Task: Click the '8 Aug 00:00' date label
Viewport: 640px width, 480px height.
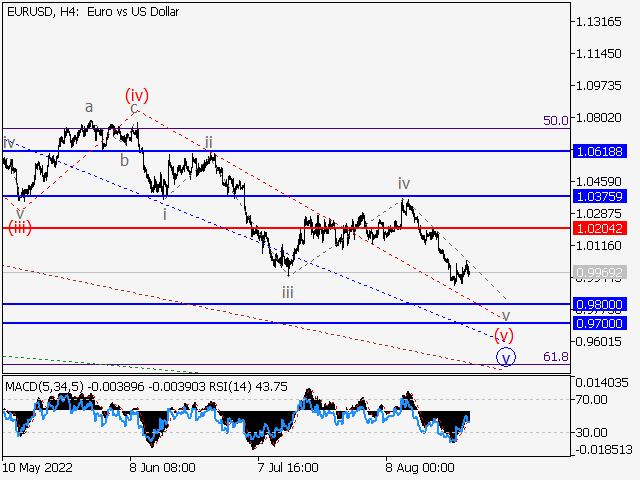Action: (420, 467)
